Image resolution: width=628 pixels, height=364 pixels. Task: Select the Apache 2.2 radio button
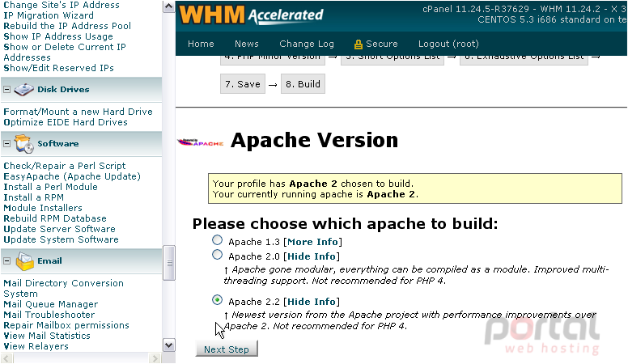pyautogui.click(x=217, y=300)
